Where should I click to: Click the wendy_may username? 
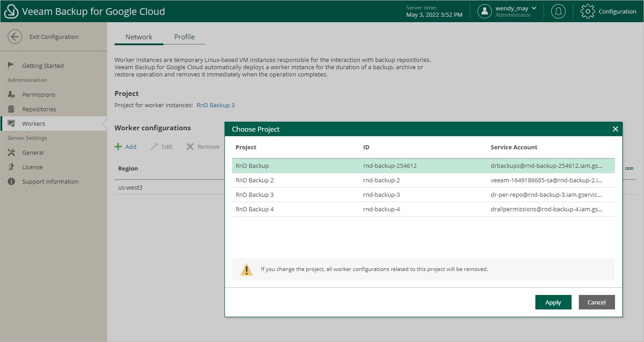512,8
